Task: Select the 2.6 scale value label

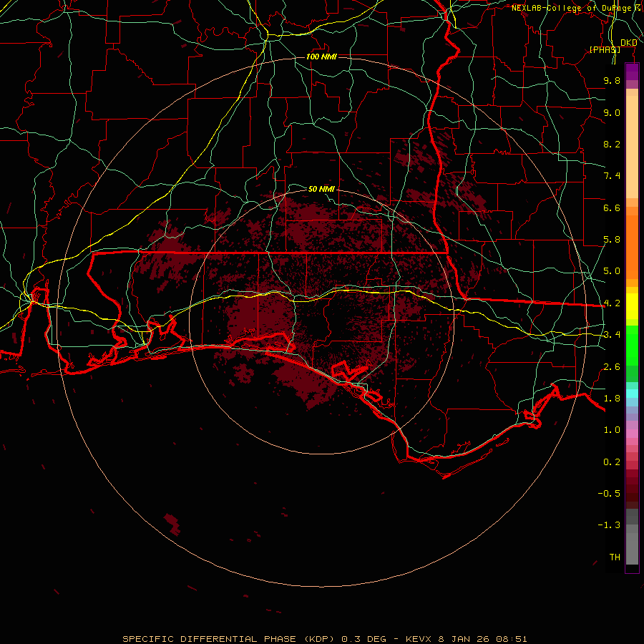Action: tap(612, 367)
